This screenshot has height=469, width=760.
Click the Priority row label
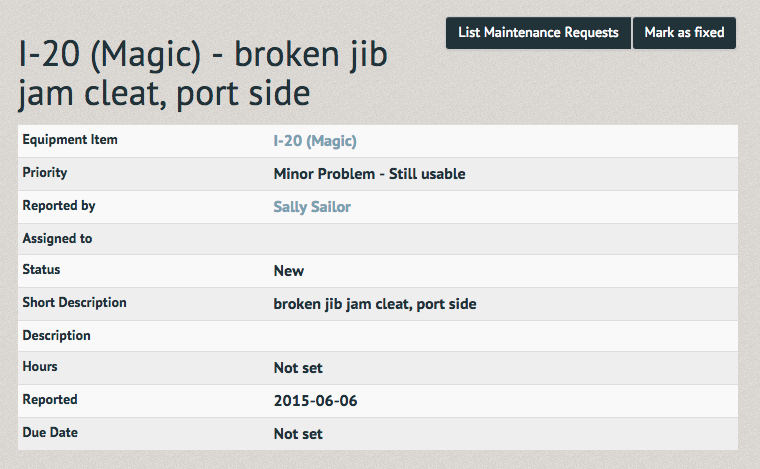(45, 172)
